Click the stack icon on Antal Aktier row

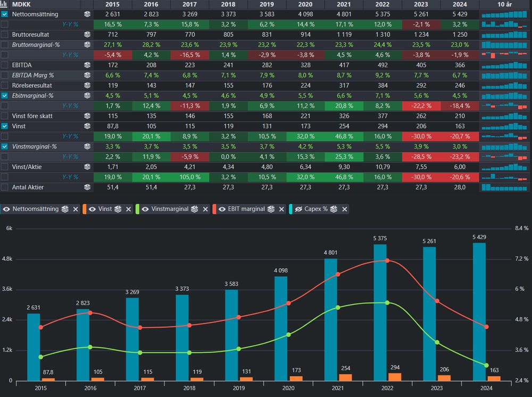click(87, 187)
